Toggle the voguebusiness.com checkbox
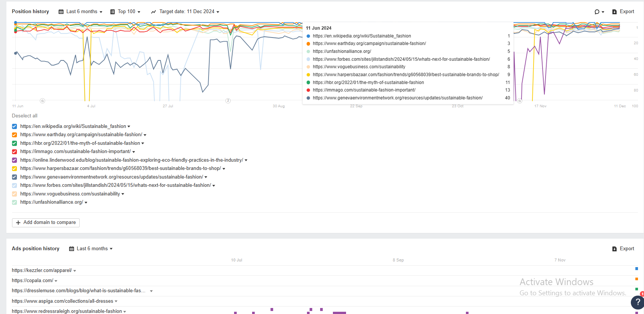 pyautogui.click(x=14, y=194)
